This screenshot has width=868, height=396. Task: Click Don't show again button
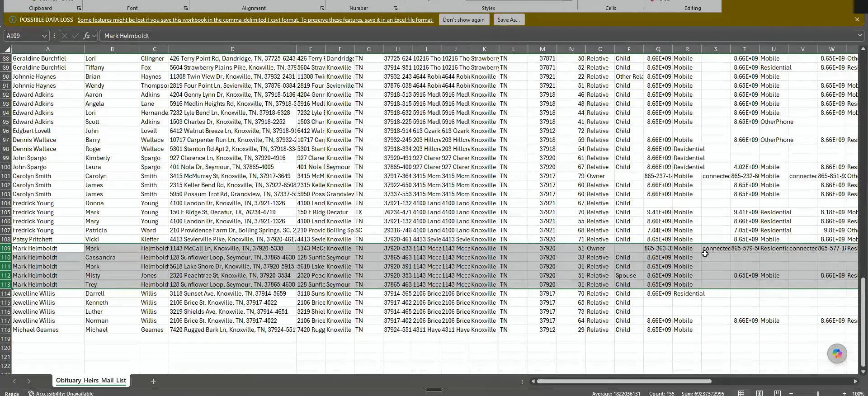[463, 20]
